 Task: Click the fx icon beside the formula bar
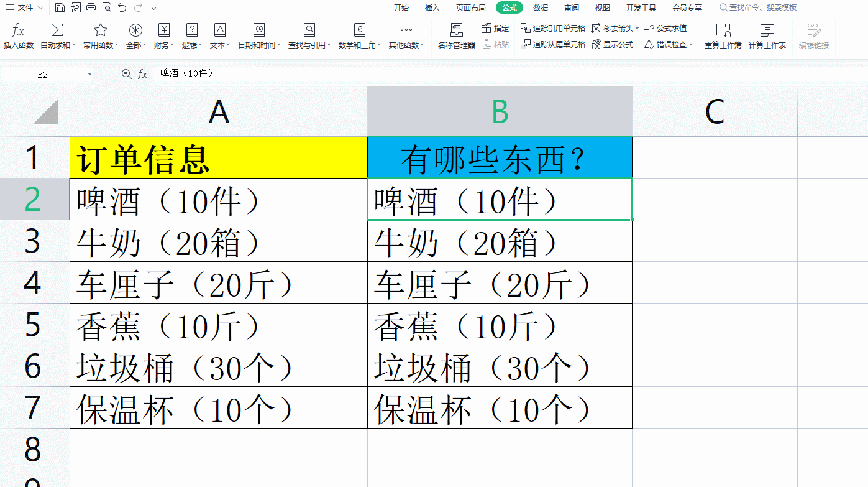click(x=142, y=74)
